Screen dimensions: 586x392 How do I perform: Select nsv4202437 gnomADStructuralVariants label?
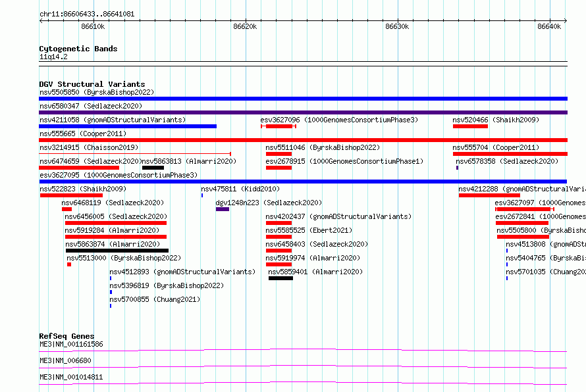(338, 216)
